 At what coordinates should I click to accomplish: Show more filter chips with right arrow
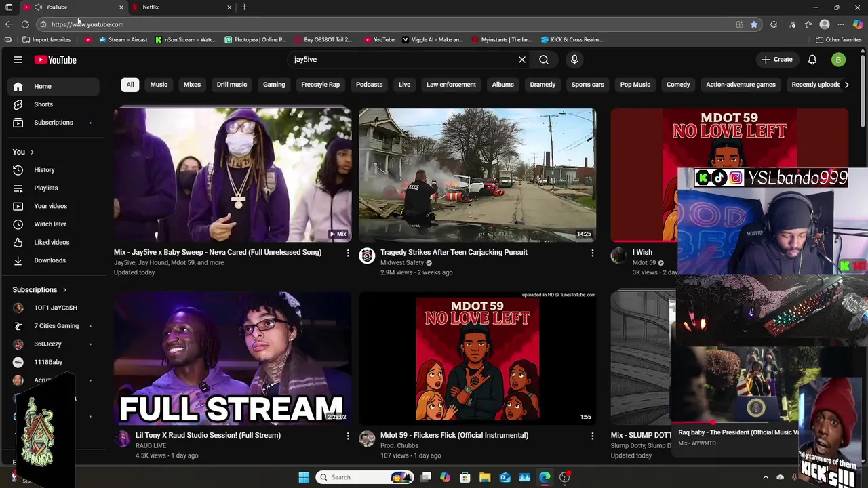click(846, 85)
